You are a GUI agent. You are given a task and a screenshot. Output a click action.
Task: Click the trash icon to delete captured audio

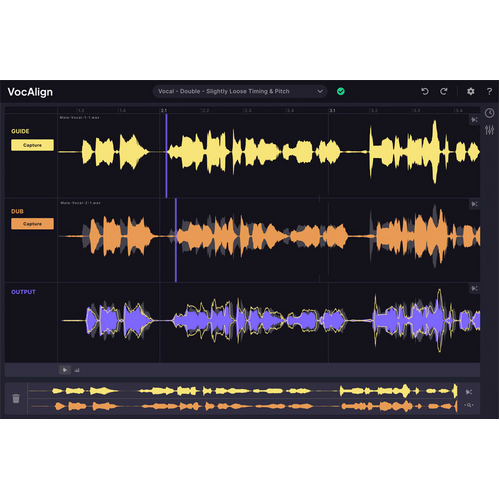pos(16,398)
